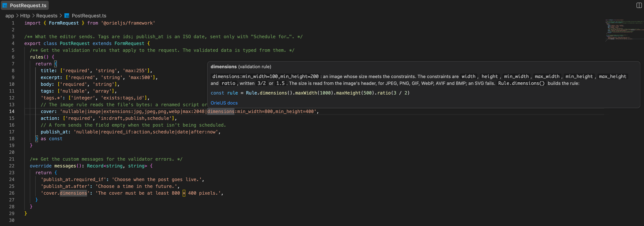
Task: Click the '3/2' inline code in the hover
Action: click(262, 83)
